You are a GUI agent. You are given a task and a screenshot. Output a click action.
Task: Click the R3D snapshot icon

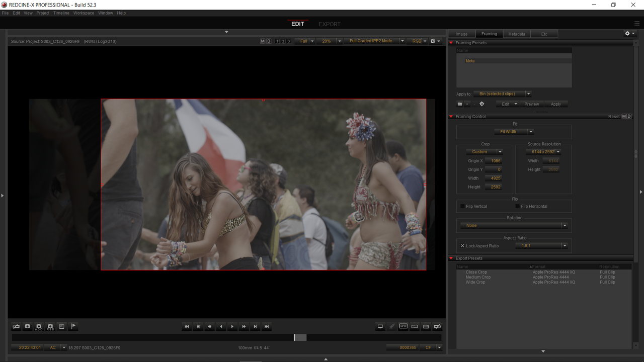coord(50,327)
